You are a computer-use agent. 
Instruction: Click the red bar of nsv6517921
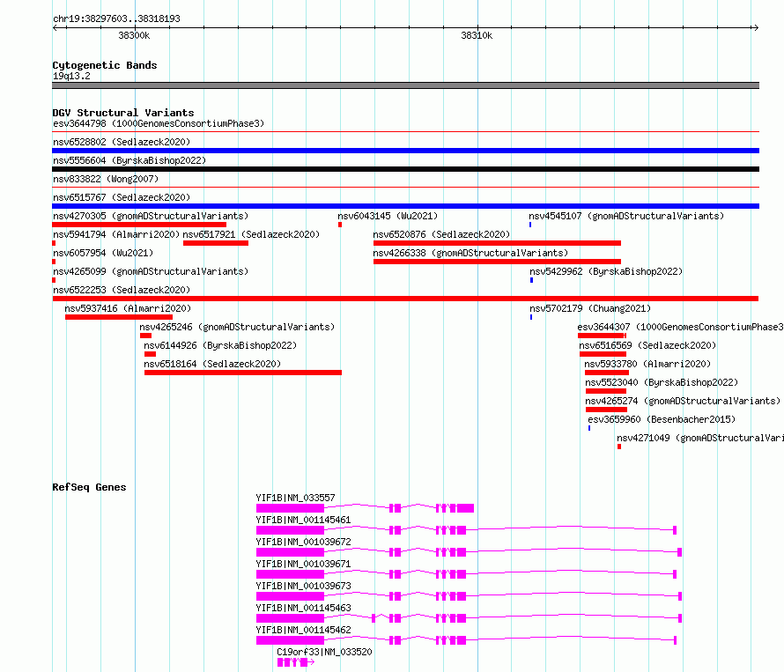[x=216, y=243]
